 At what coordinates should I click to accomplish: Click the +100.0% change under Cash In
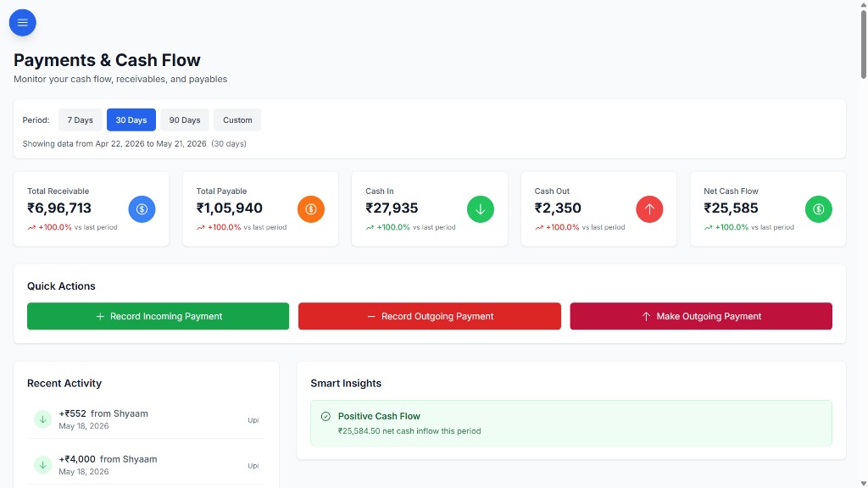click(393, 227)
